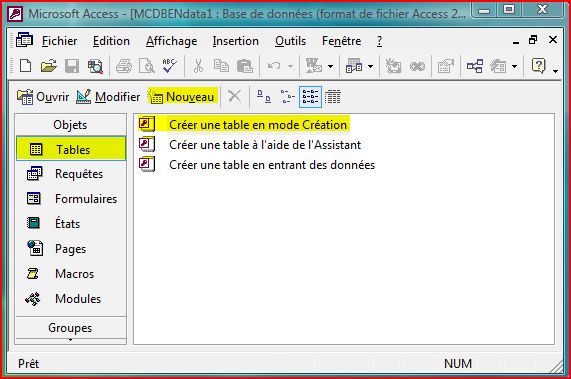Switch to Small Icons view

[287, 97]
